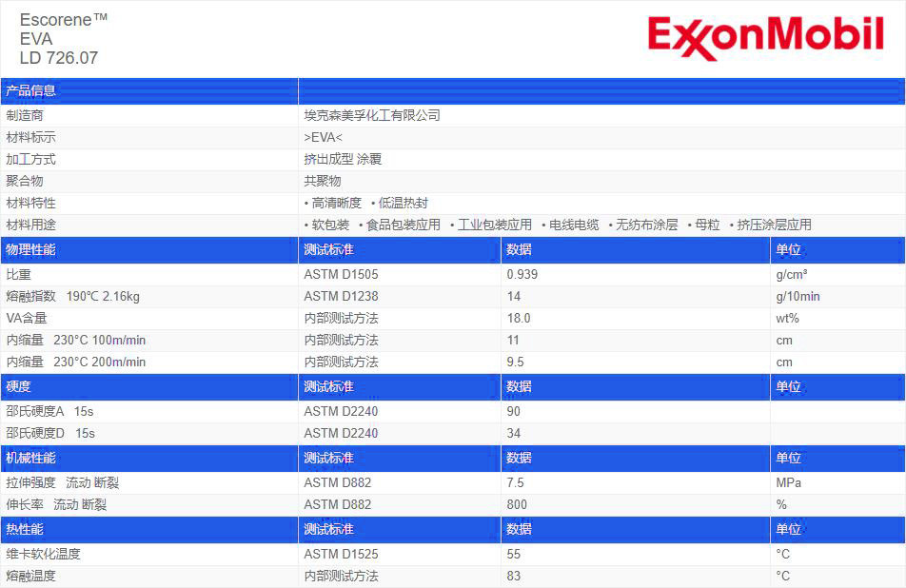The height and width of the screenshot is (588, 906).
Task: Click the 食品包装应用 usage item
Action: point(403,225)
